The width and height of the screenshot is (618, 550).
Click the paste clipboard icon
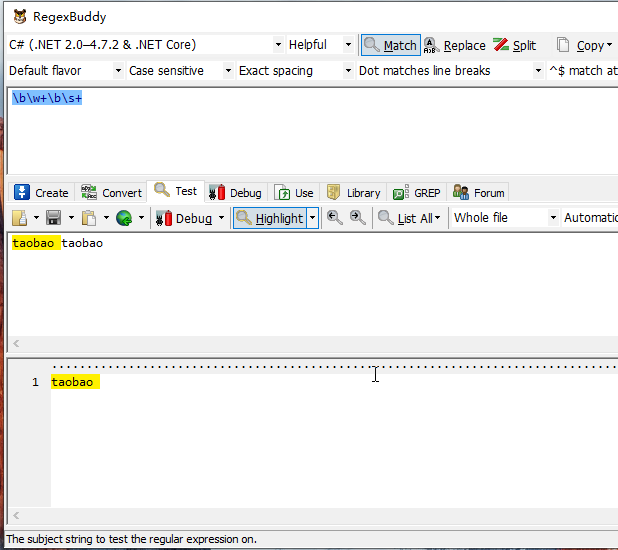[x=89, y=218]
